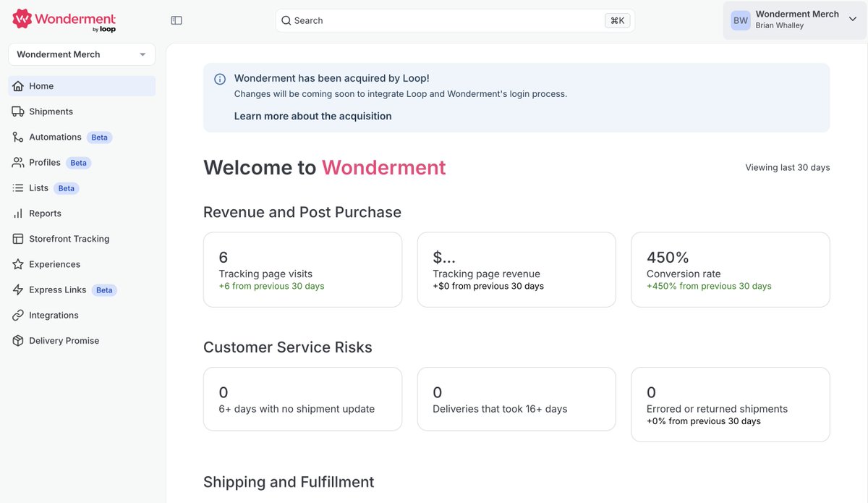Screen dimensions: 868x503
Task: Click the Automations branch icon
Action: [x=18, y=137]
